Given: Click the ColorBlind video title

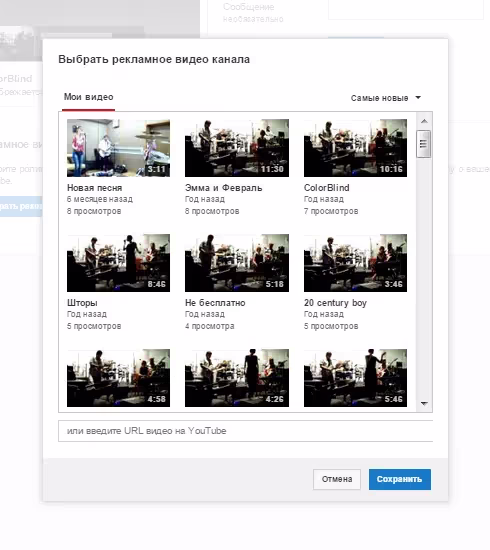Looking at the screenshot, I should click(x=327, y=188).
